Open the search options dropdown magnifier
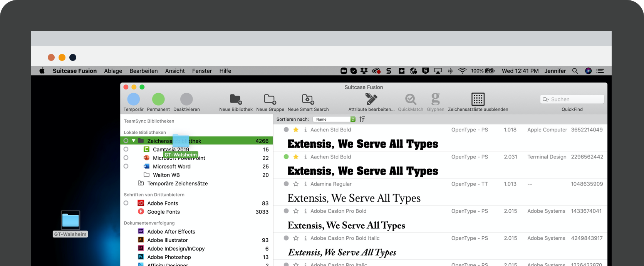 (x=546, y=99)
